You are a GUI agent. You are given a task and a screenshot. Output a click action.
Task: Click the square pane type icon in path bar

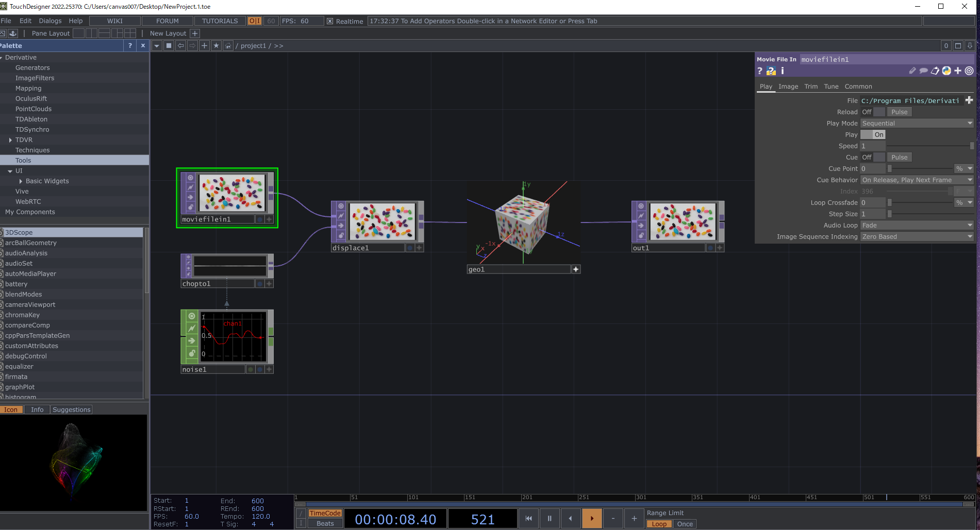tap(169, 46)
